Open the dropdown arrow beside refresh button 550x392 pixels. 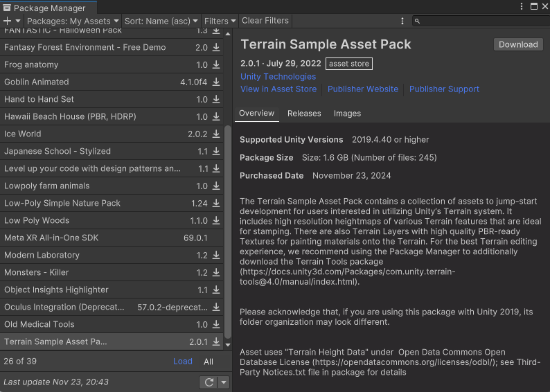pos(224,382)
